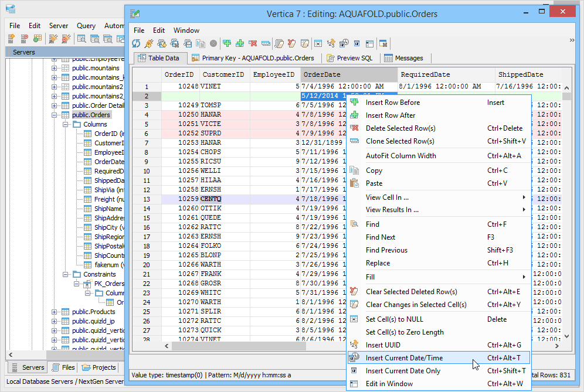
Task: Click the delete selected rows toolbar icon
Action: coord(253,43)
